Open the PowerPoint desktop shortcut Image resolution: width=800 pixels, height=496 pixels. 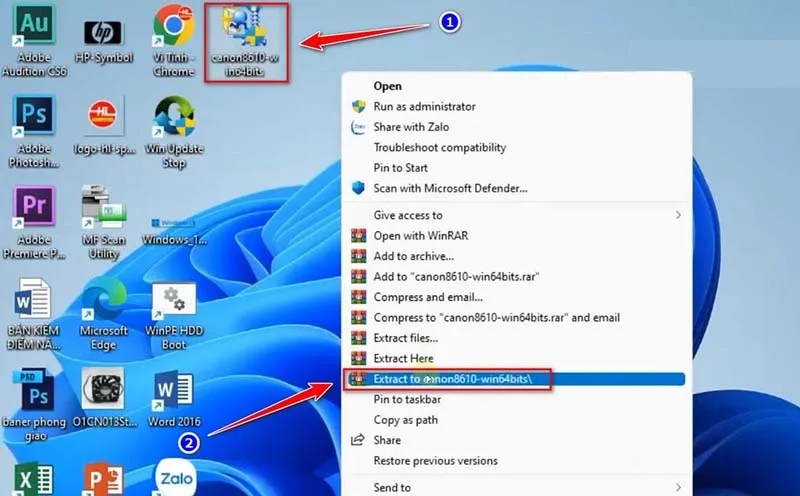click(x=104, y=479)
